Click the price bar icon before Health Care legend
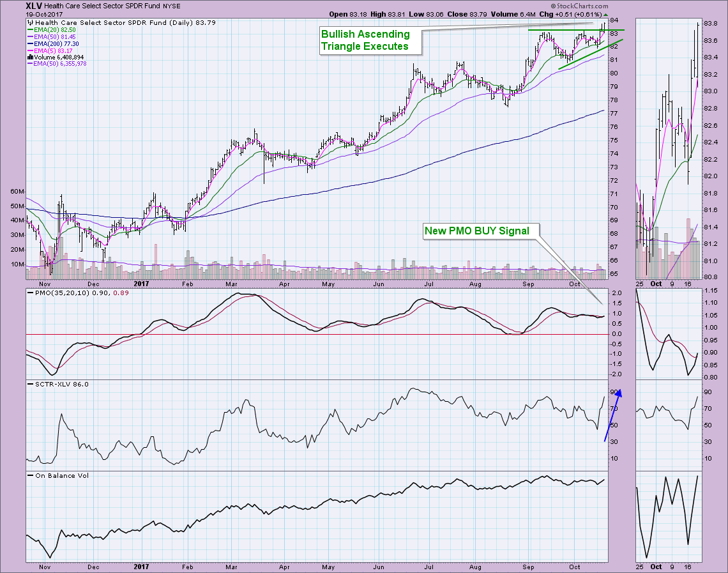 [x=29, y=22]
